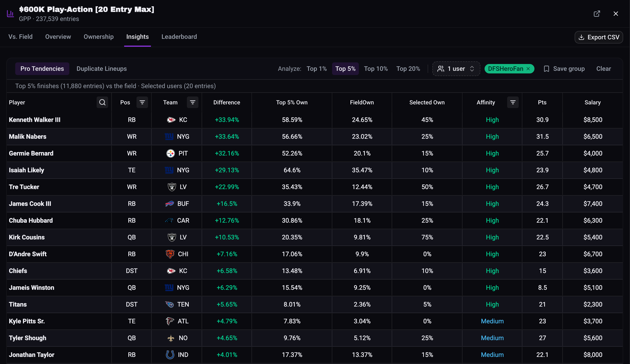This screenshot has width=630, height=364.
Task: Click the Malik Nabers player name
Action: click(28, 137)
